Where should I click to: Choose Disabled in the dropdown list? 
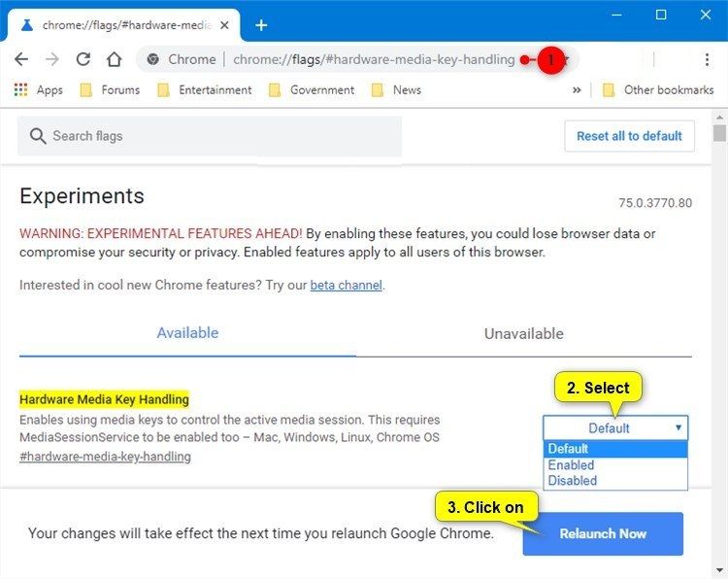tap(615, 481)
